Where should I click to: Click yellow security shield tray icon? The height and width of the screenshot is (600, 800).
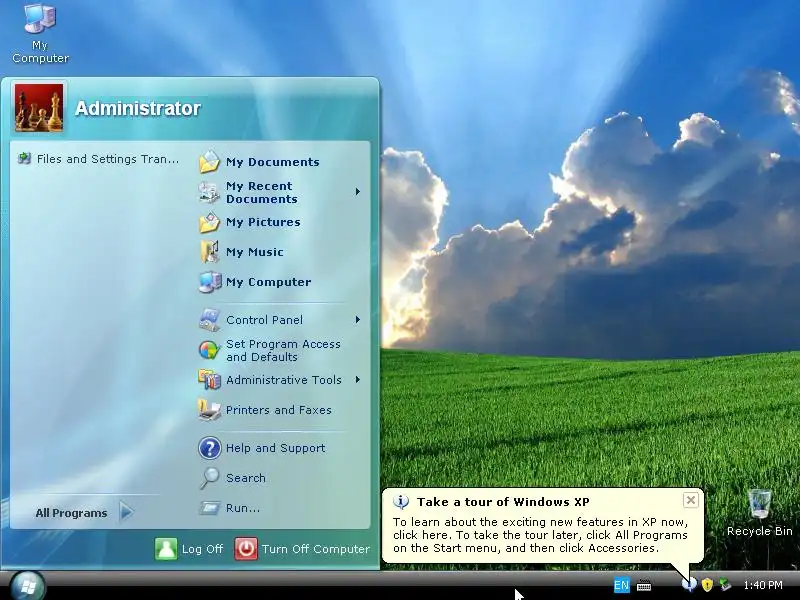tap(707, 585)
